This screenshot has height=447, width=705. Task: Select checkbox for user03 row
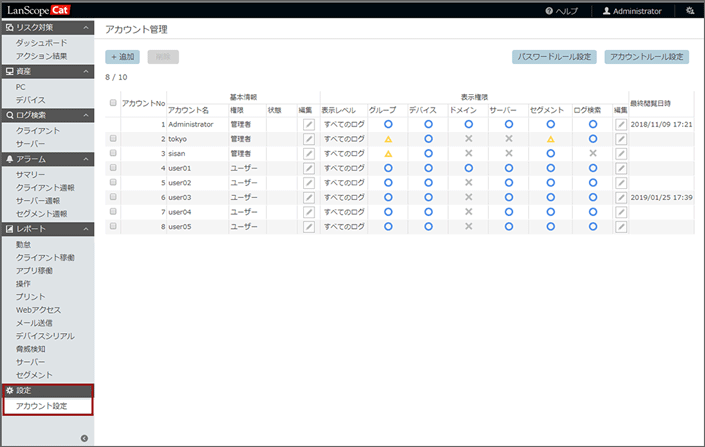pyautogui.click(x=113, y=198)
